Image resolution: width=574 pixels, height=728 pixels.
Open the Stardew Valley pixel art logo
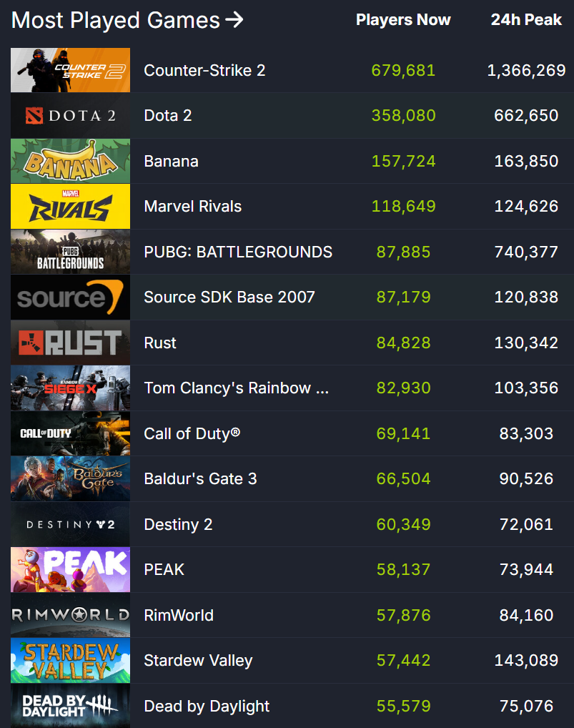coord(70,660)
